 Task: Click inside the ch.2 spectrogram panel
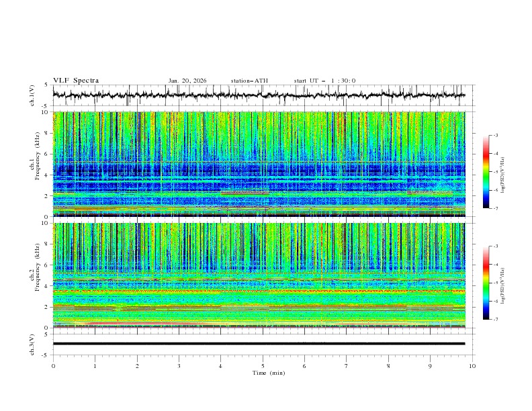coord(259,275)
